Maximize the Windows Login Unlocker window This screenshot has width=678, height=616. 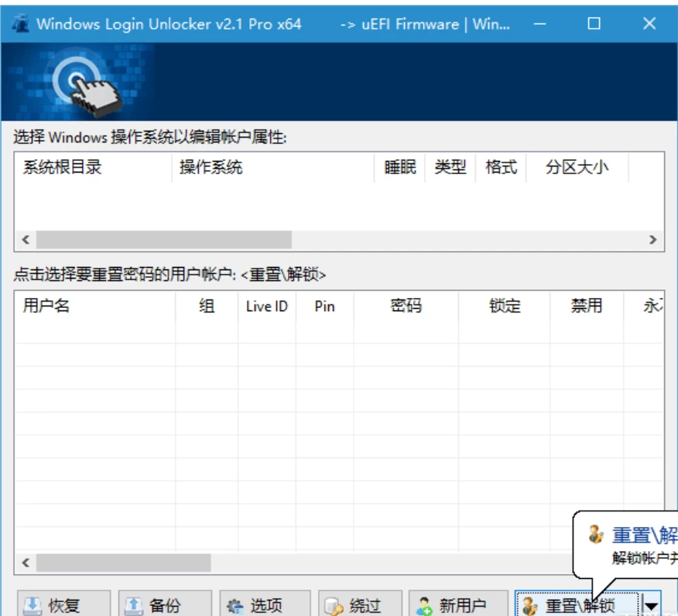(594, 24)
